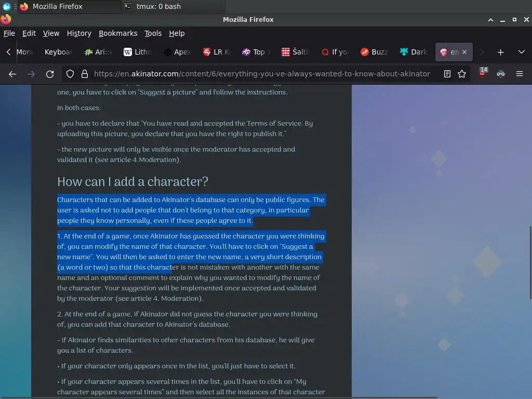This screenshot has height=399, width=532.
Task: View site security padlock info
Action: point(85,74)
